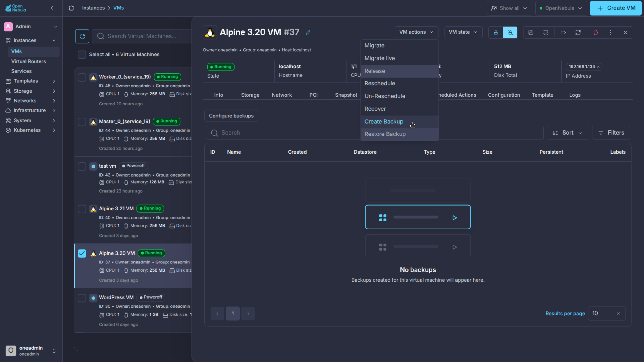Click the unlock VM icon
Viewport: 644px width, 362px height.
pyautogui.click(x=510, y=32)
